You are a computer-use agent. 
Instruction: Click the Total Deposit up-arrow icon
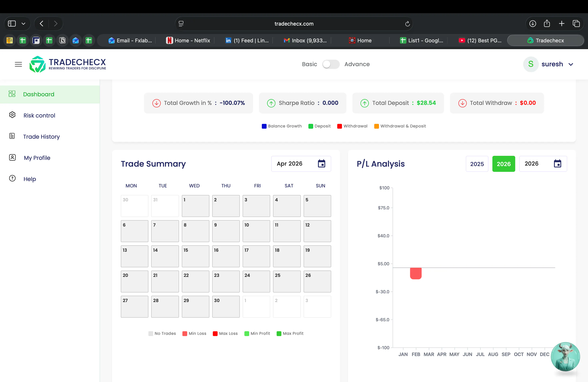tap(364, 103)
